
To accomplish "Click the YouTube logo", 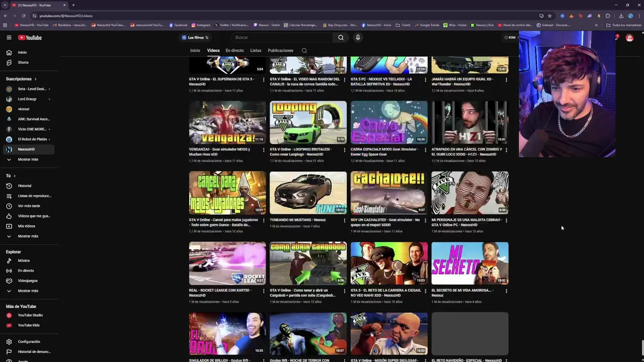I will click(x=30, y=38).
